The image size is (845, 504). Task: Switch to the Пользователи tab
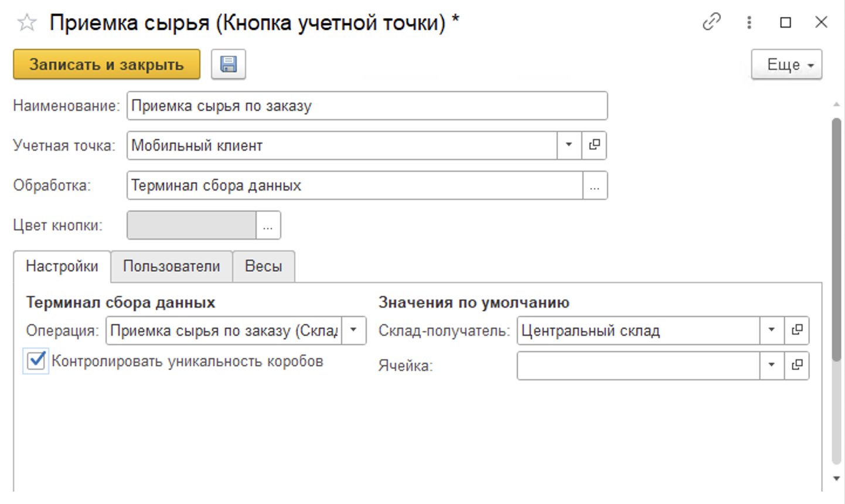pyautogui.click(x=171, y=266)
